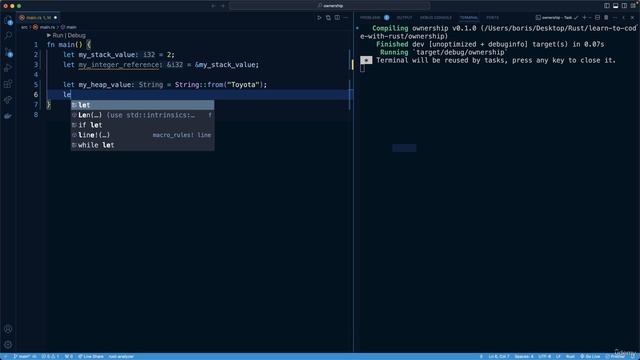Click the git branch status bar item

[x=24, y=356]
